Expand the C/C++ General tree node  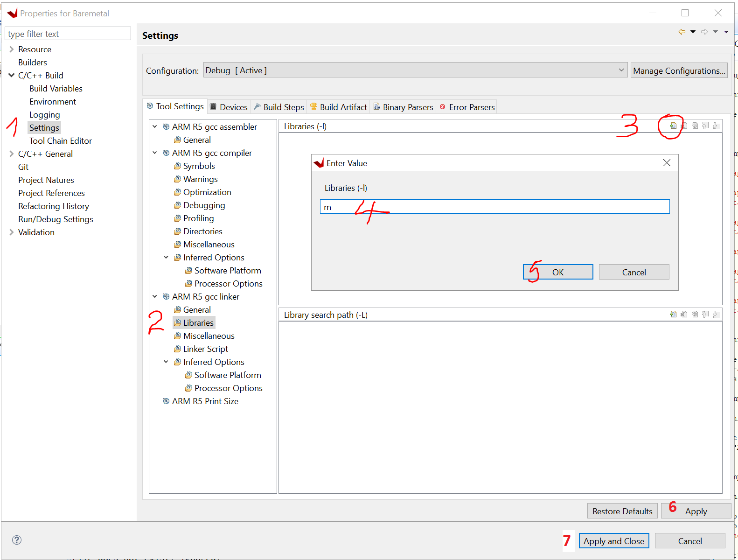click(x=12, y=154)
